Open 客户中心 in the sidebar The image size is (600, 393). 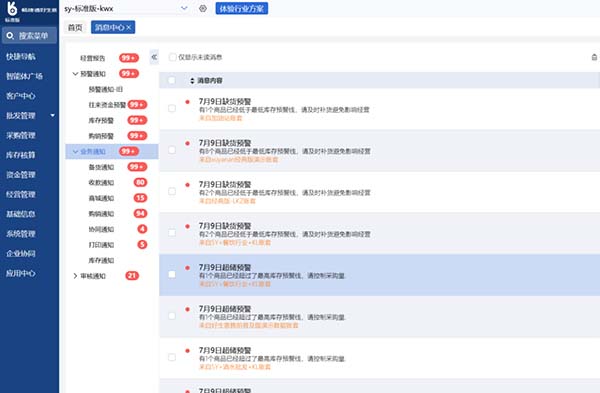21,96
